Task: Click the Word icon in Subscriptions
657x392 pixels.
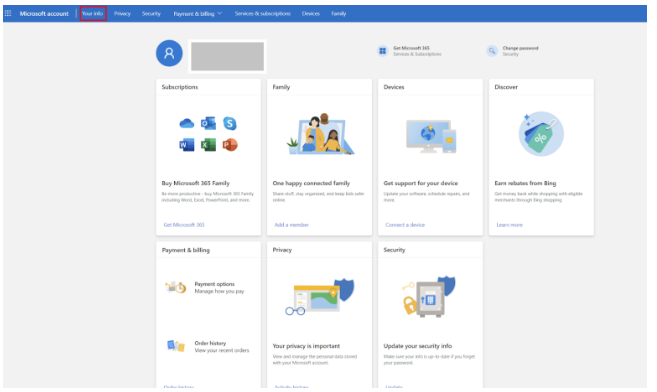Action: coord(186,145)
